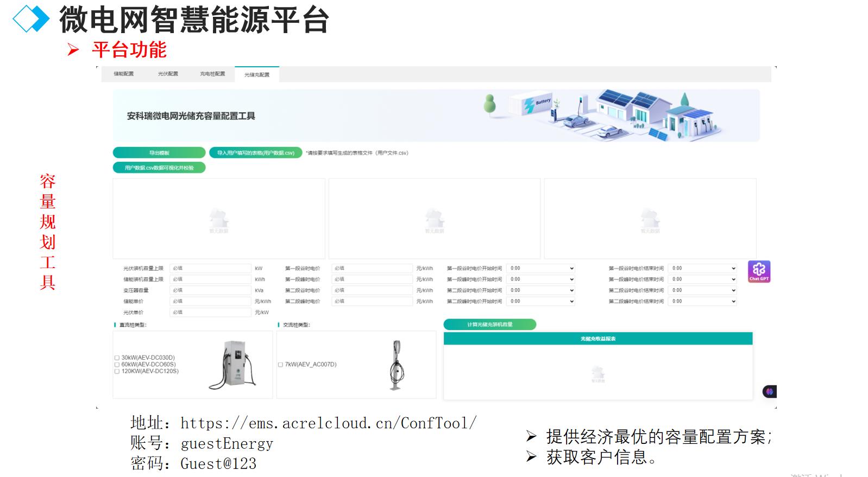Click the 第一段峰时电价 input field
The height and width of the screenshot is (477, 868).
coord(372,279)
